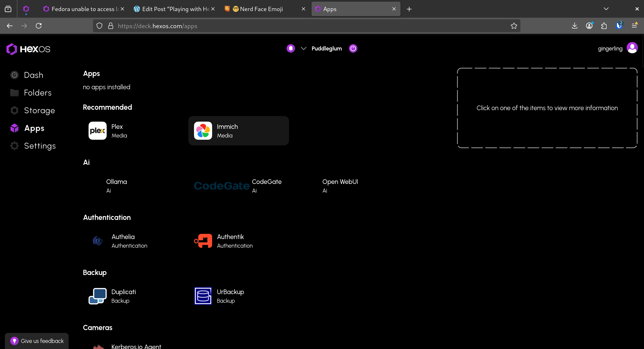Select the Immich app icon
This screenshot has width=644, height=349.
[203, 131]
